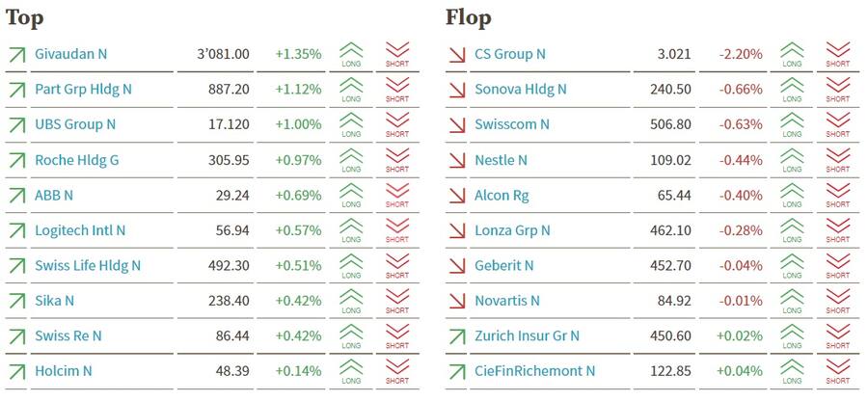Open the Lonza Grp N stock link
Screen dimensions: 868x401
[x=512, y=230]
